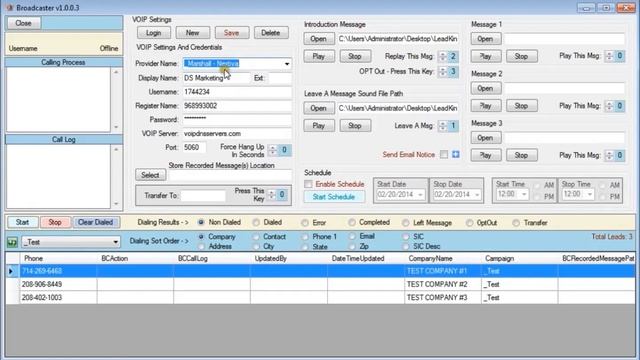Open the _Test campaign dropdown
Image resolution: width=640 pixels, height=360 pixels.
pyautogui.click(x=116, y=242)
